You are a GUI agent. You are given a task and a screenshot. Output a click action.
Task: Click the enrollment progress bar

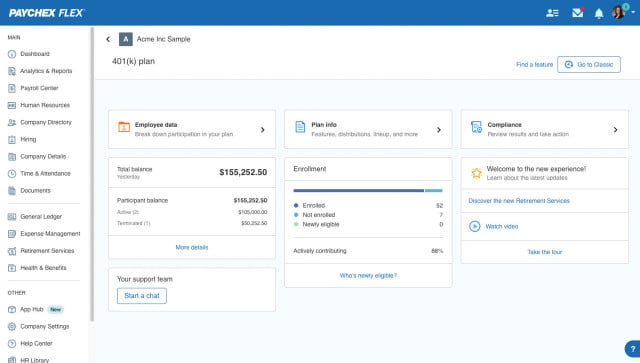pyautogui.click(x=368, y=191)
